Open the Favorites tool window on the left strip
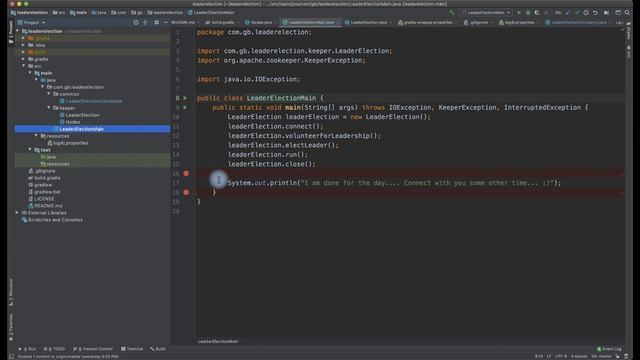 (x=11, y=327)
